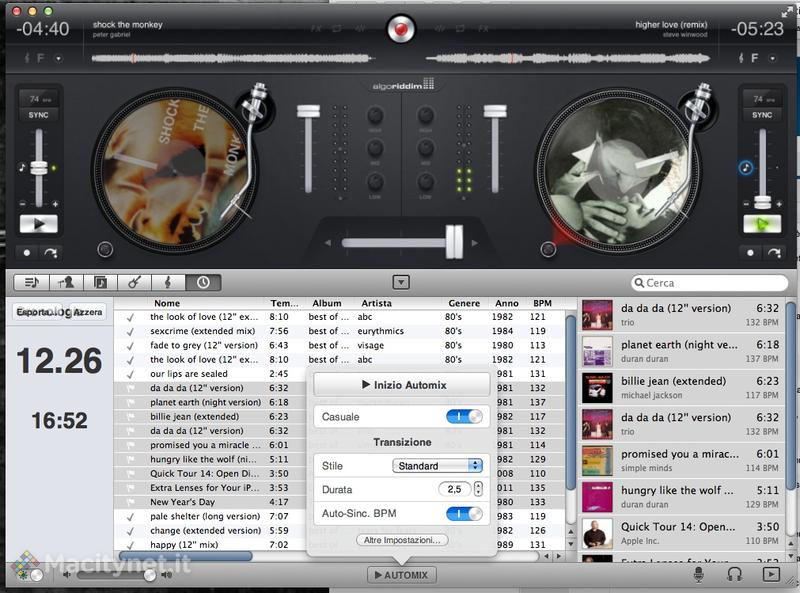Select the history clock tab
Screen dimensions: 800x593
click(203, 282)
